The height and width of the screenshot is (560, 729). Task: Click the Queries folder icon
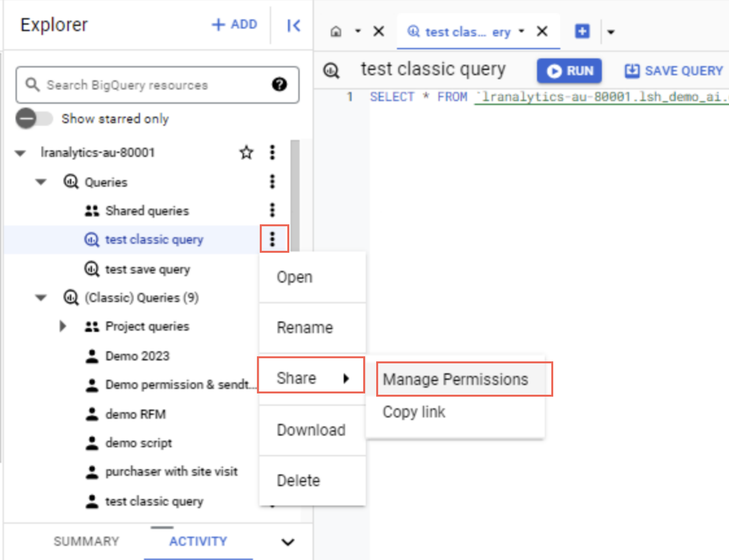click(x=71, y=182)
